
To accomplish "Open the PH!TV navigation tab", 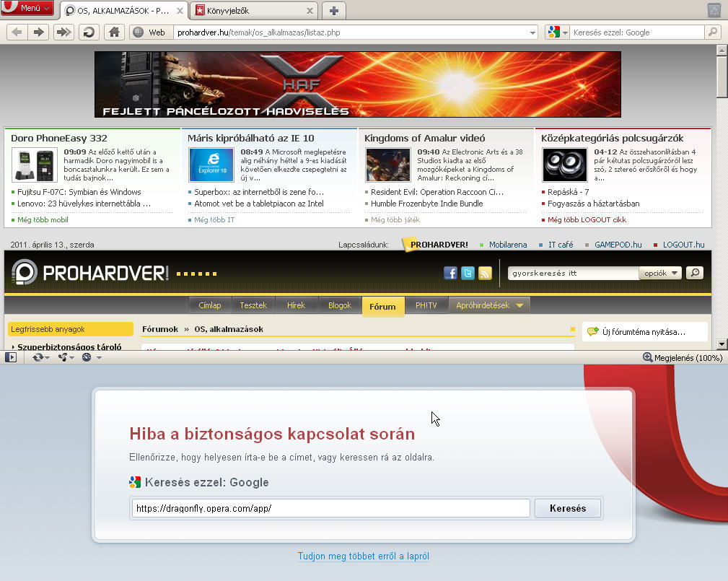I will (426, 305).
